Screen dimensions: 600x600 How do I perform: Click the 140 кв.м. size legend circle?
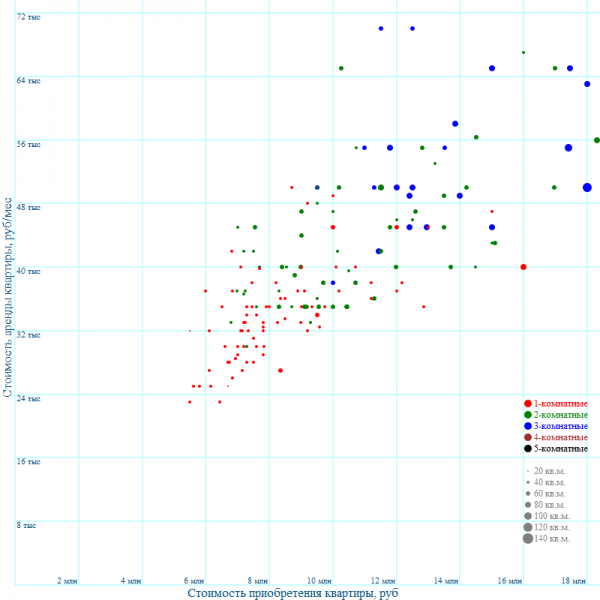tap(527, 539)
